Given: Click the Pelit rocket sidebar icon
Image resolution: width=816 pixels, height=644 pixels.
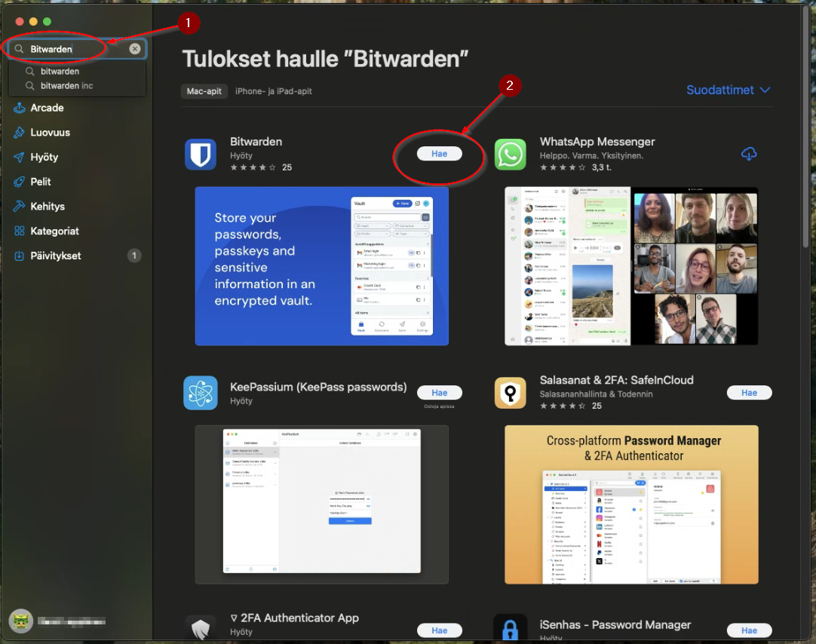Looking at the screenshot, I should pyautogui.click(x=20, y=182).
